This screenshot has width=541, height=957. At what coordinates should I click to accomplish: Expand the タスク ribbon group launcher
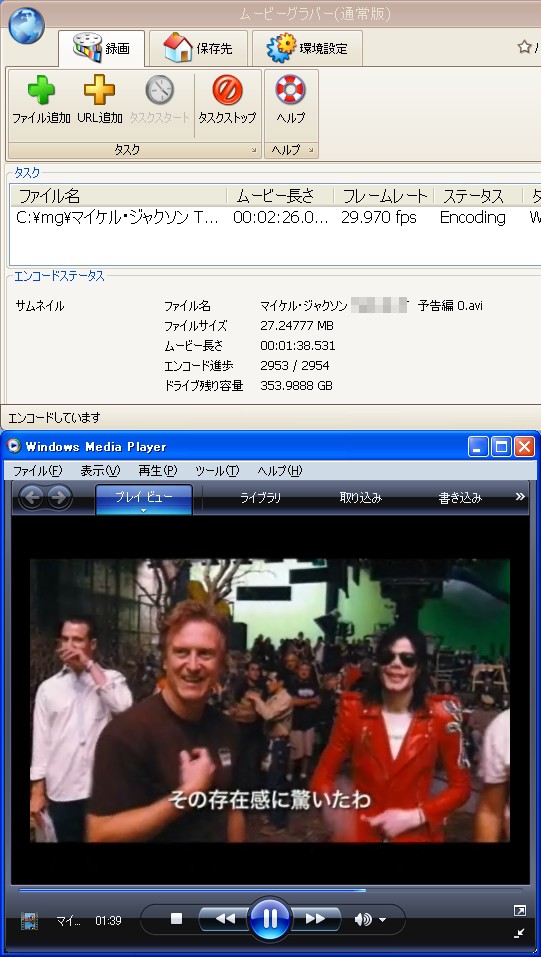coord(253,150)
